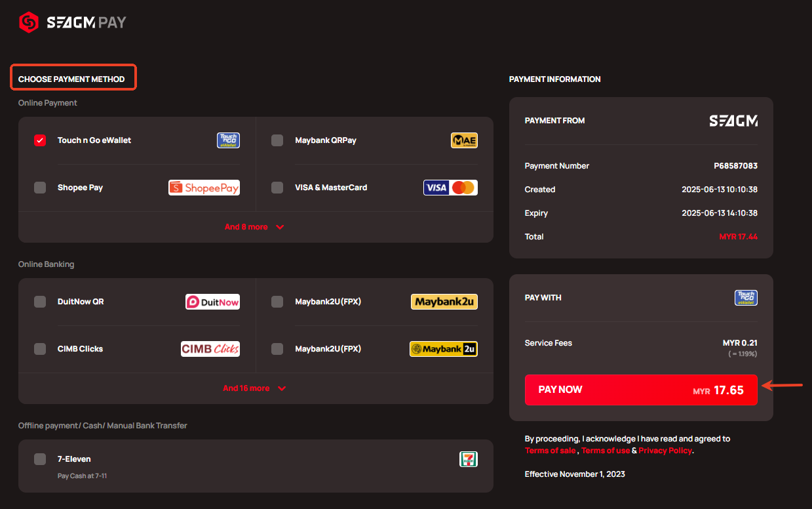Click the "PAYMENT FROM" label
812x509 pixels.
[555, 121]
